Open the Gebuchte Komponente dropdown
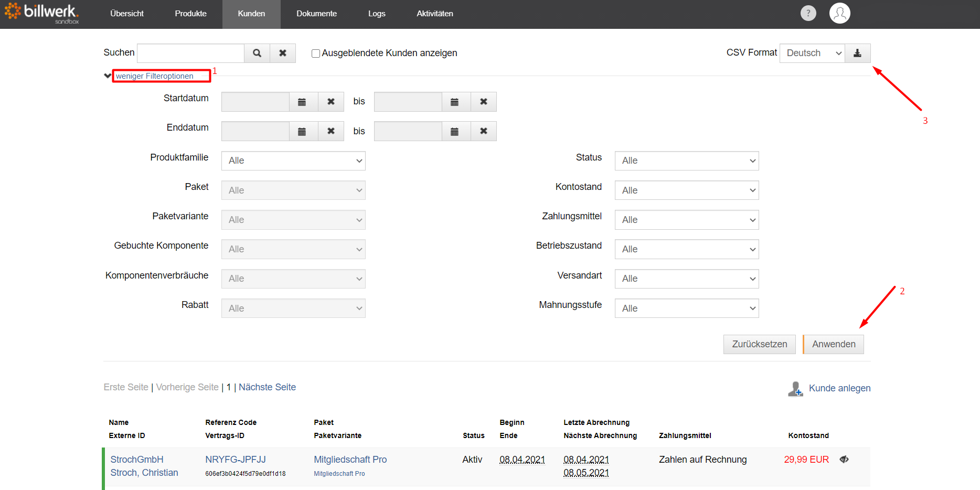980x490 pixels. [x=293, y=249]
